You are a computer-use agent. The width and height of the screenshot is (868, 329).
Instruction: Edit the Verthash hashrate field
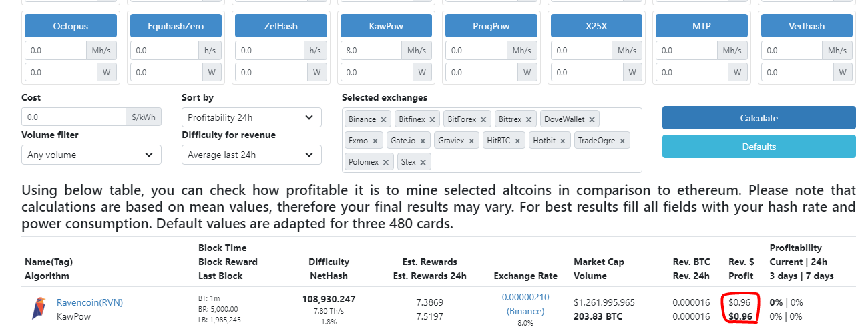point(791,50)
